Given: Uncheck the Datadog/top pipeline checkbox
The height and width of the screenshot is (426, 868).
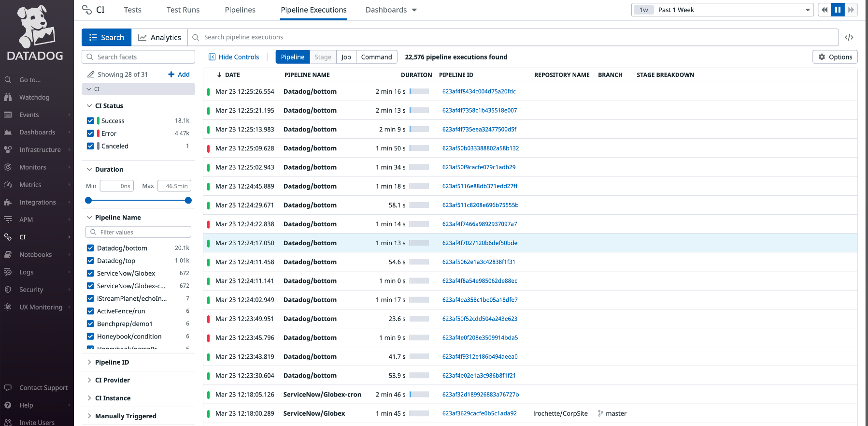Looking at the screenshot, I should click(90, 261).
